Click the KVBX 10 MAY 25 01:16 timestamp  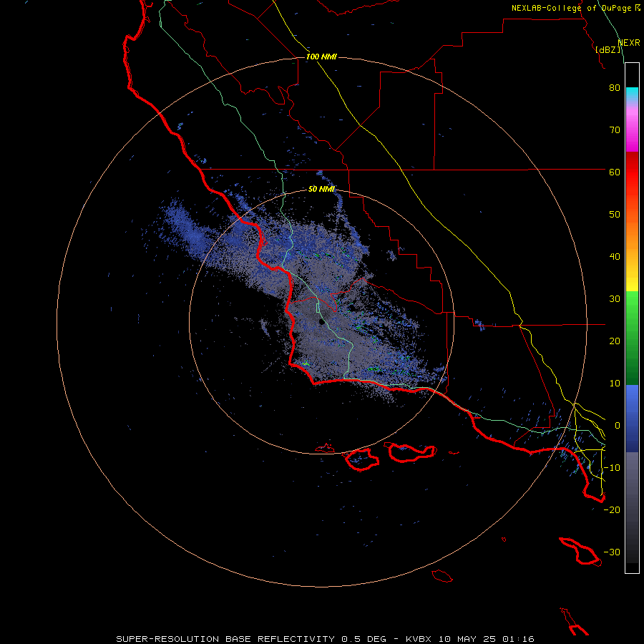470,639
